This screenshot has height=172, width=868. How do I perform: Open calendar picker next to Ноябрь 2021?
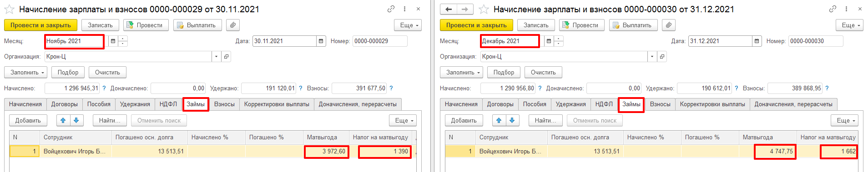(113, 41)
